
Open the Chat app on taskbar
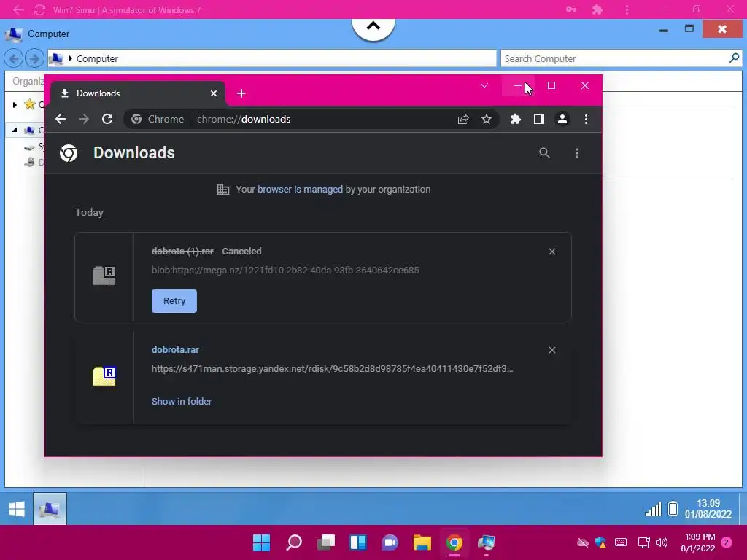(390, 542)
